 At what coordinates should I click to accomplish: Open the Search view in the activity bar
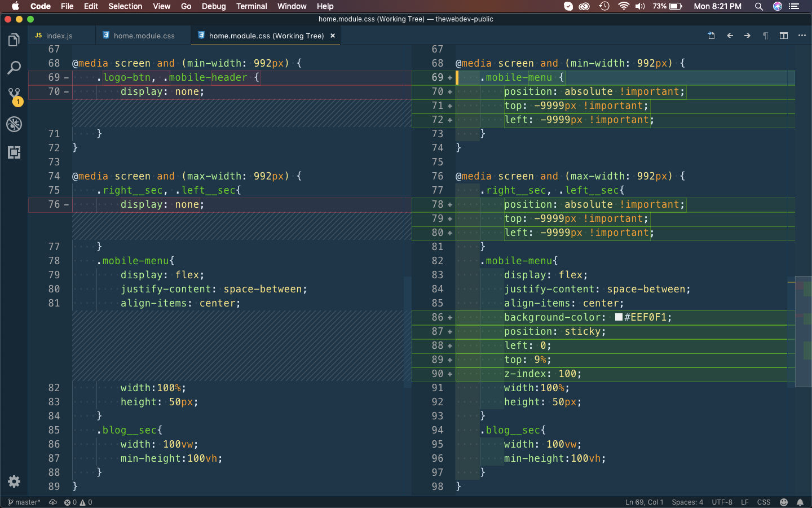point(14,68)
